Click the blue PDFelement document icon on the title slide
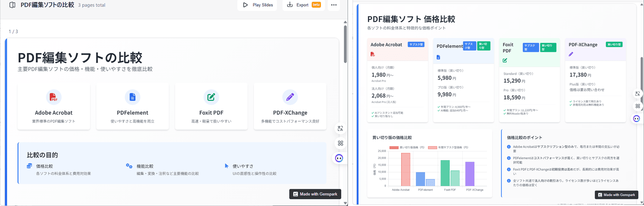Image resolution: width=644 pixels, height=206 pixels. 132,97
